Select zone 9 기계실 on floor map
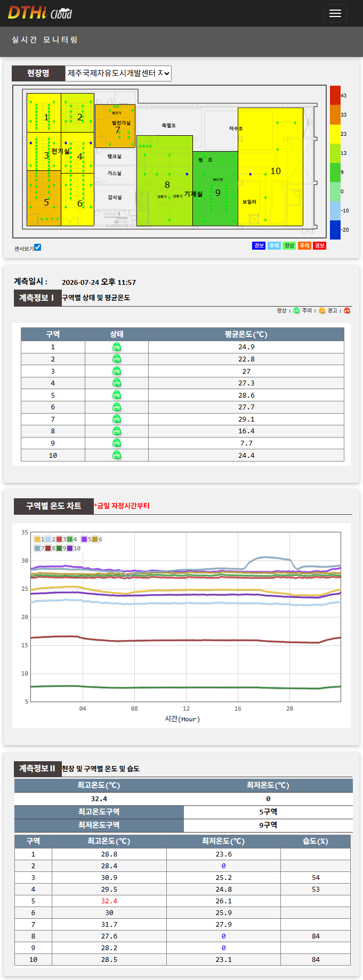 pyautogui.click(x=215, y=188)
